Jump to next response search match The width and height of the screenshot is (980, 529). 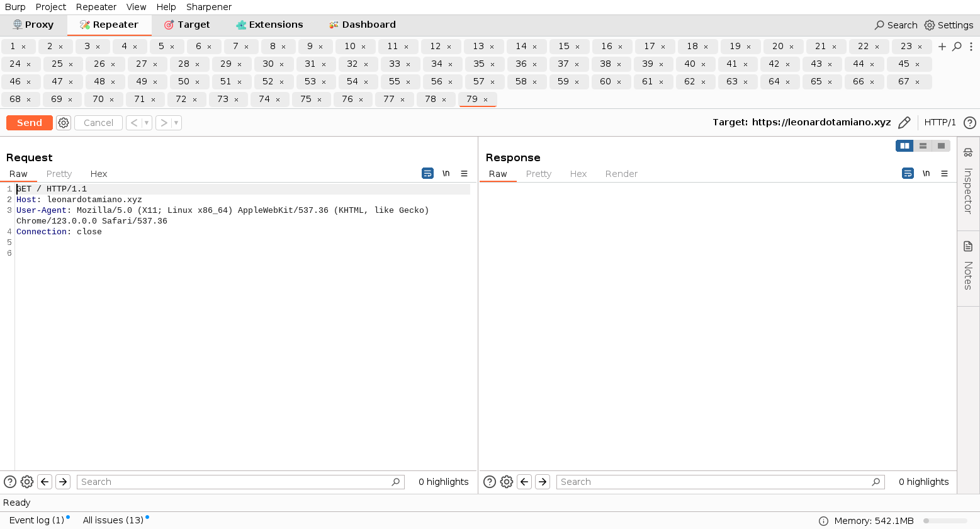click(543, 482)
